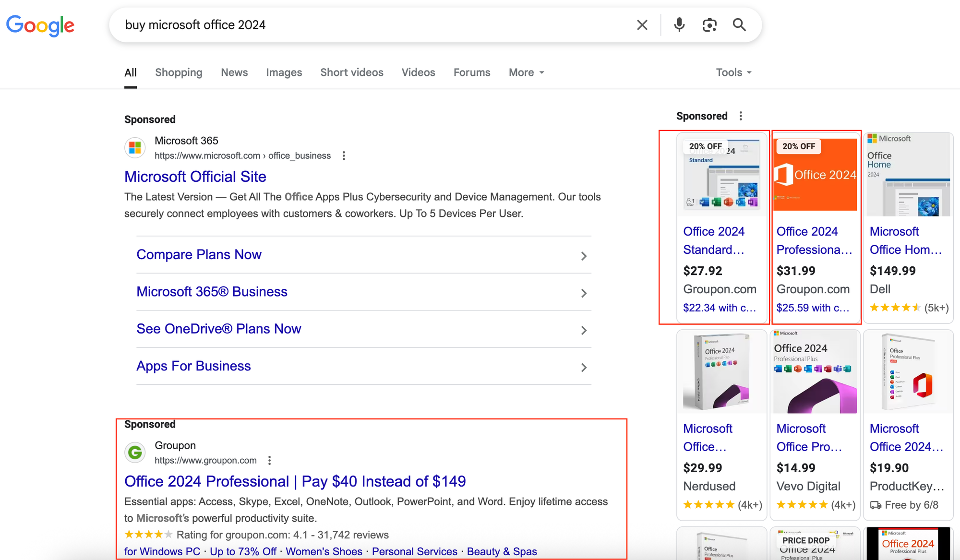960x560 pixels.
Task: Click orange Office 2024 Professional image
Action: tap(815, 175)
